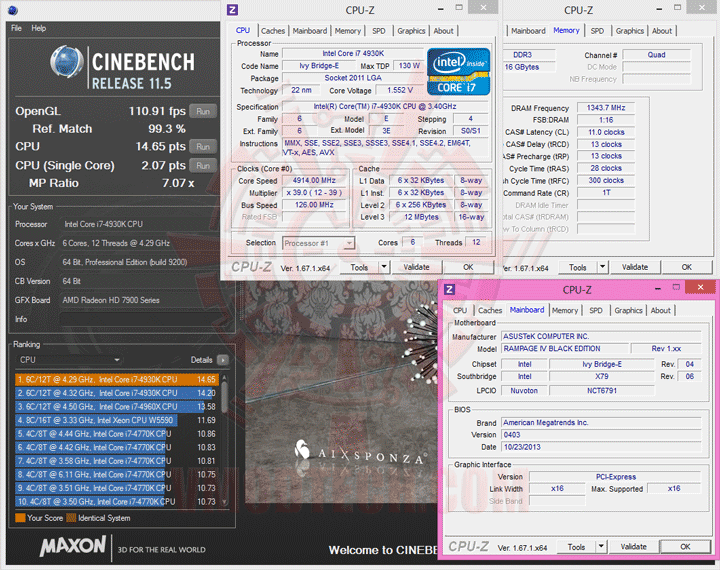Click the Details arrow icon in Ranking

(223, 360)
